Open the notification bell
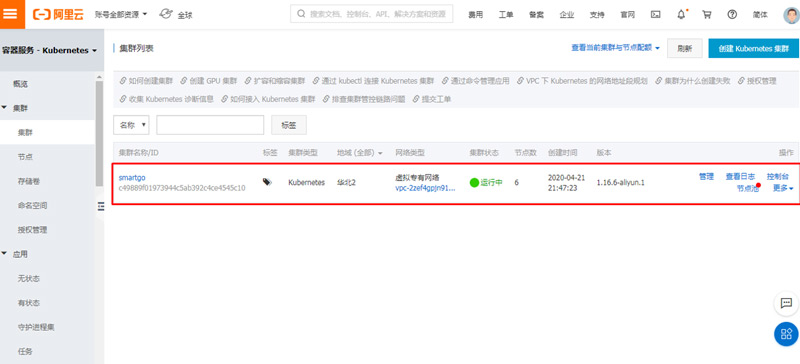 (x=681, y=14)
